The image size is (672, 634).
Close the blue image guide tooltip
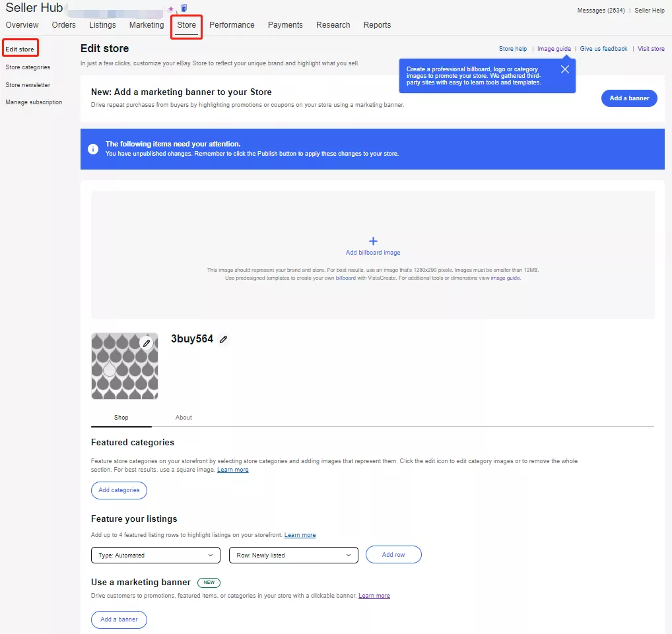pos(564,69)
